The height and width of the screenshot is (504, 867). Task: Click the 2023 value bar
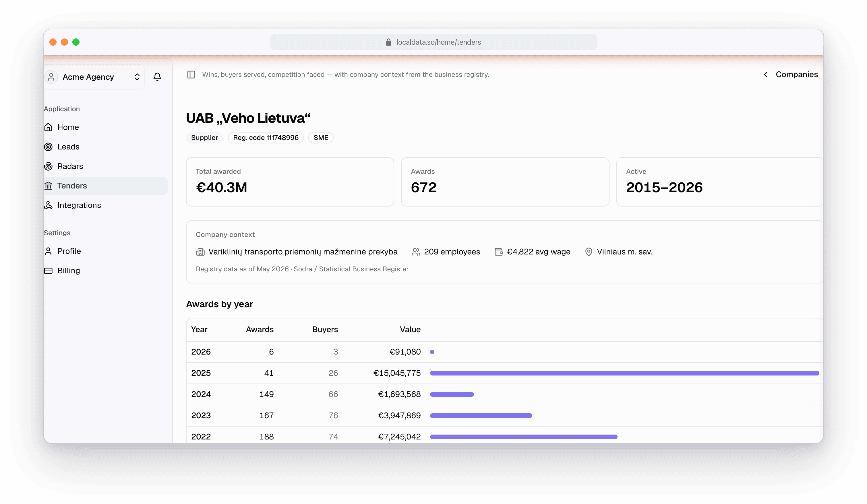tap(481, 416)
